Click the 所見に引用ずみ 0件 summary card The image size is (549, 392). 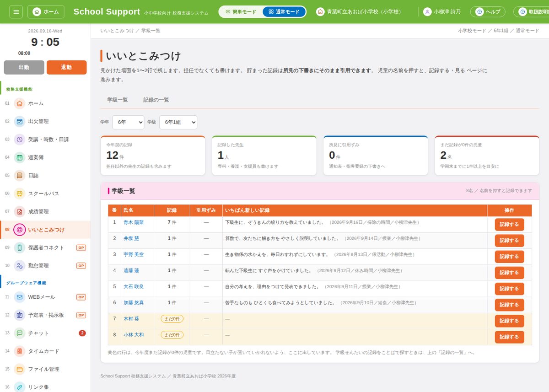[x=375, y=156]
